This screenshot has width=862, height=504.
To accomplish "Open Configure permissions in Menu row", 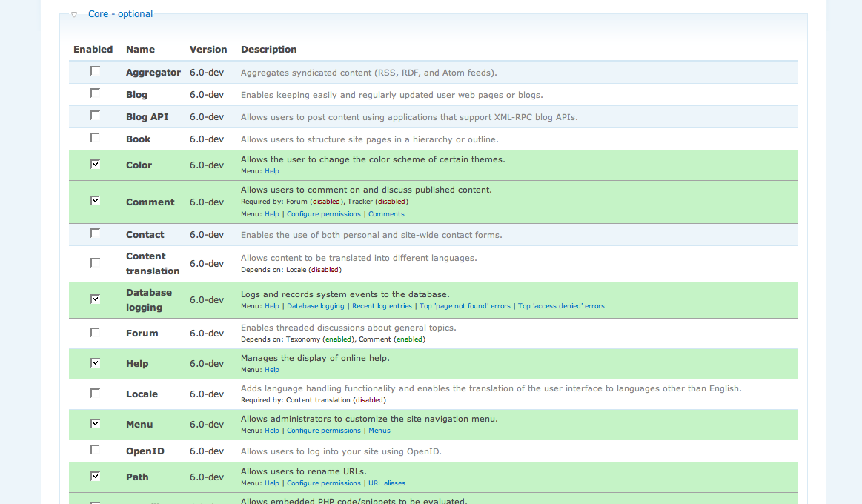I will coord(324,431).
